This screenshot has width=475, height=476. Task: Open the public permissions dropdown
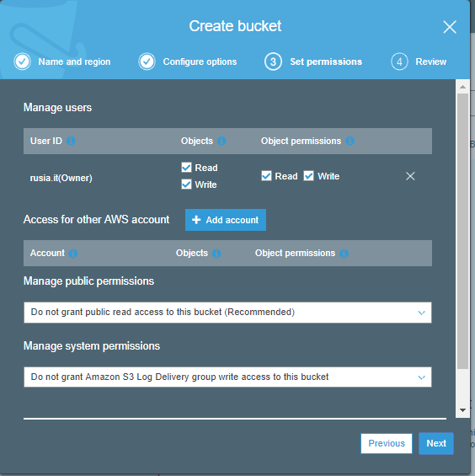(x=227, y=313)
